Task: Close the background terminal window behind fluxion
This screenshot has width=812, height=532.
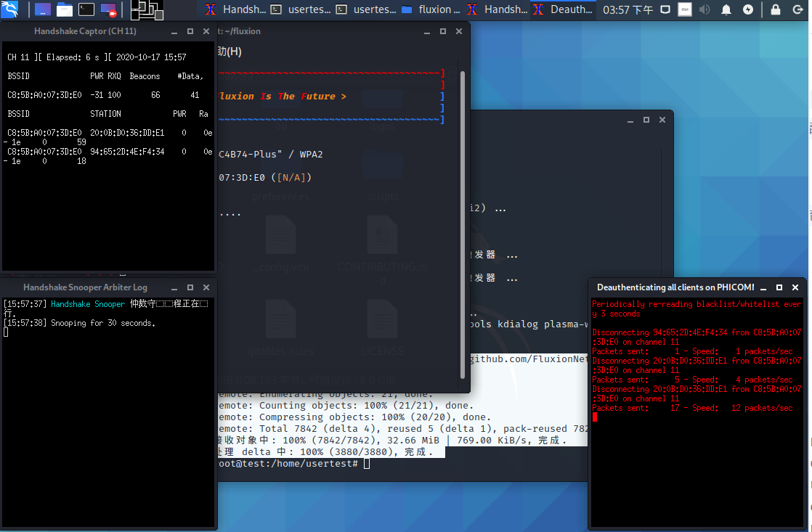Action: pyautogui.click(x=662, y=120)
